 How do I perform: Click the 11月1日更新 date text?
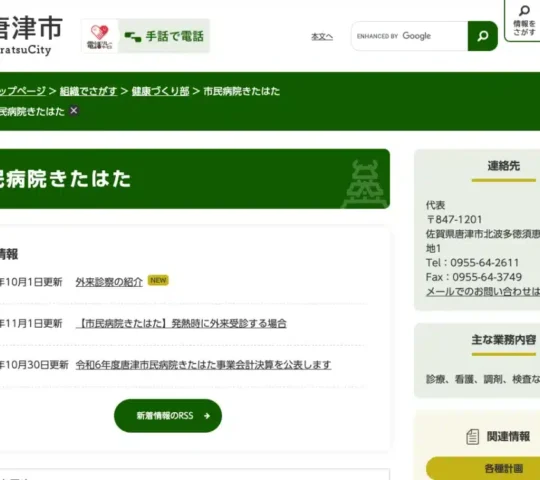pyautogui.click(x=31, y=323)
